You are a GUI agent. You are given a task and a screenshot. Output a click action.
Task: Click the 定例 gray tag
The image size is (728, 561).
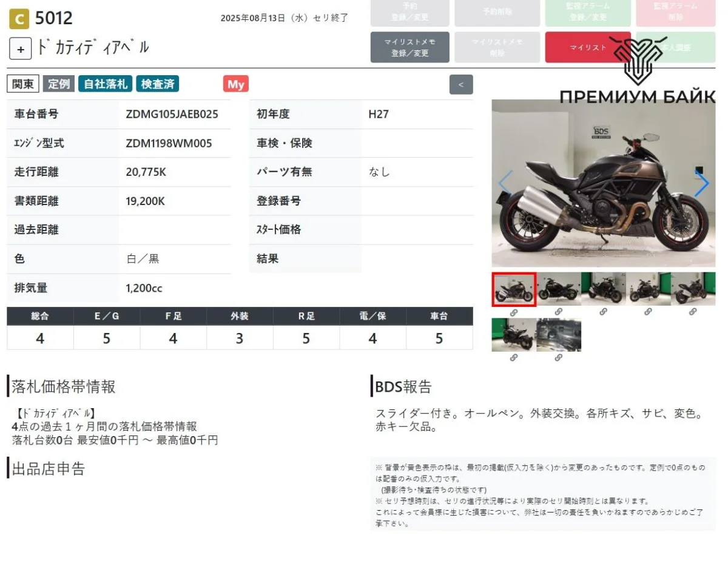59,84
